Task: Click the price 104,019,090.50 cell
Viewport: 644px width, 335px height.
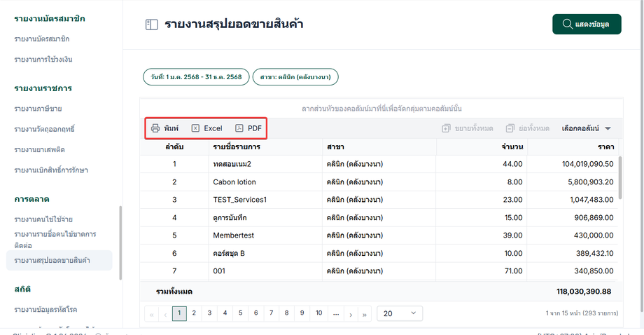Action: point(573,164)
